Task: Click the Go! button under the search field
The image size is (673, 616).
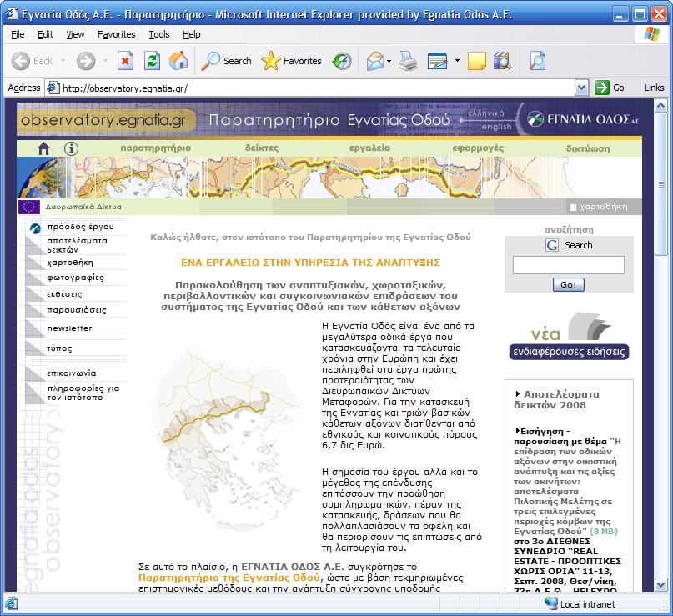Action: click(568, 284)
